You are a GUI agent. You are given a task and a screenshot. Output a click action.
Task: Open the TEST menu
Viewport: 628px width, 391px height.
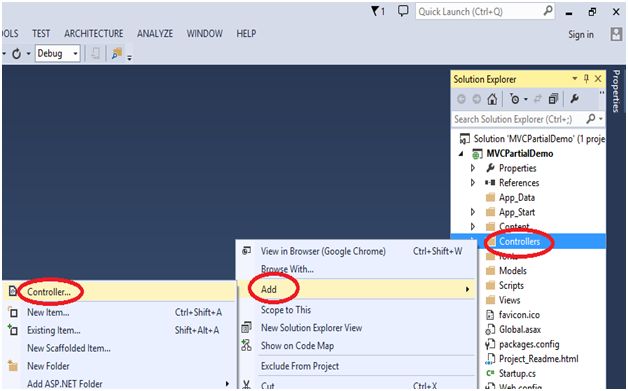[41, 33]
